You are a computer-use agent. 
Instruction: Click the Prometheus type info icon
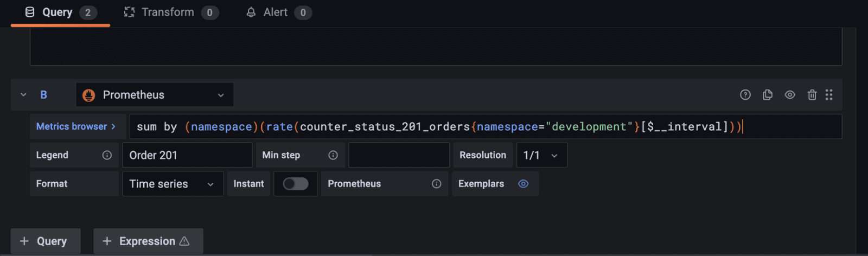click(436, 184)
